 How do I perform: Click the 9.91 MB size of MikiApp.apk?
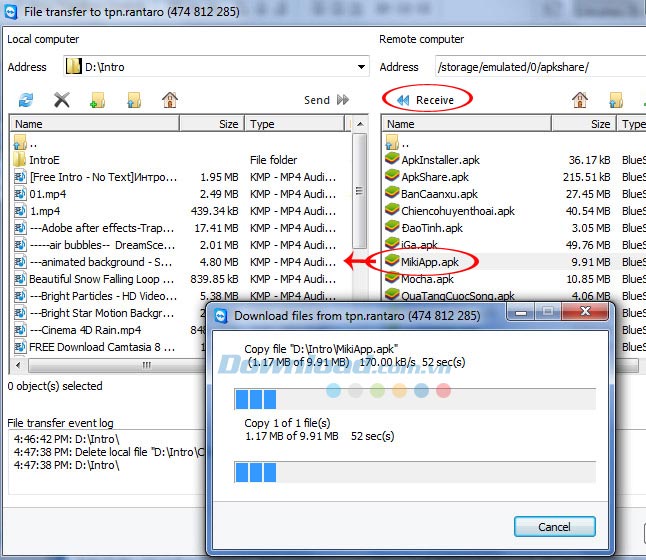coord(590,262)
